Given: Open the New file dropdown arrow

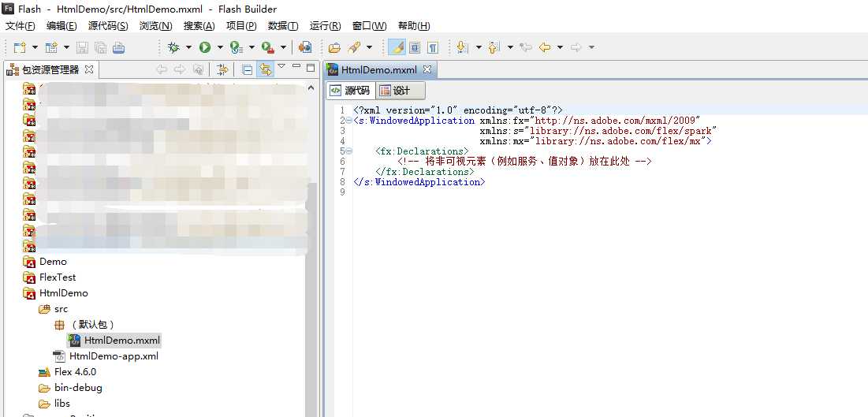Looking at the screenshot, I should tap(35, 47).
